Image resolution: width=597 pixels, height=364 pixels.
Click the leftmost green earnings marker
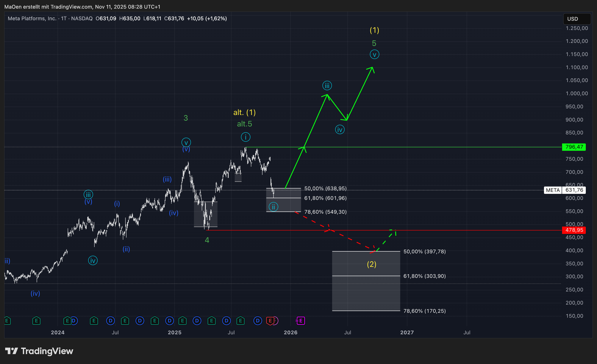tap(7, 321)
